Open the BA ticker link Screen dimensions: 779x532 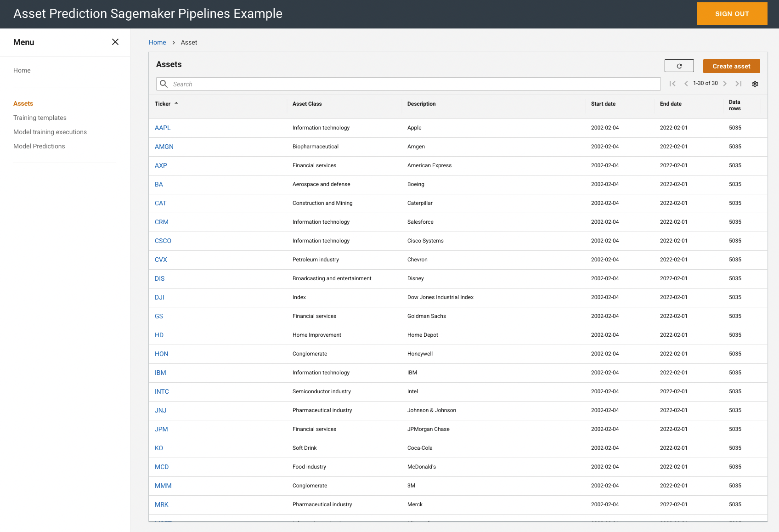click(x=159, y=184)
